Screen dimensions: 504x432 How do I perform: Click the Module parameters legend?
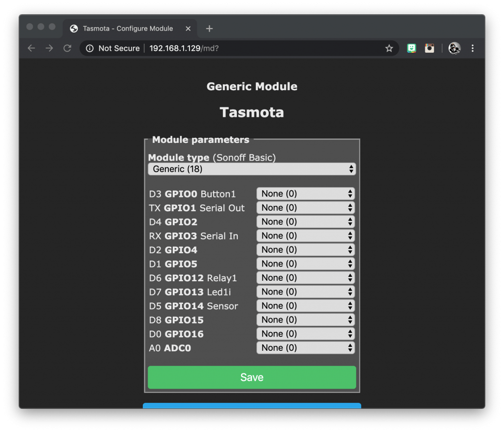tap(201, 139)
